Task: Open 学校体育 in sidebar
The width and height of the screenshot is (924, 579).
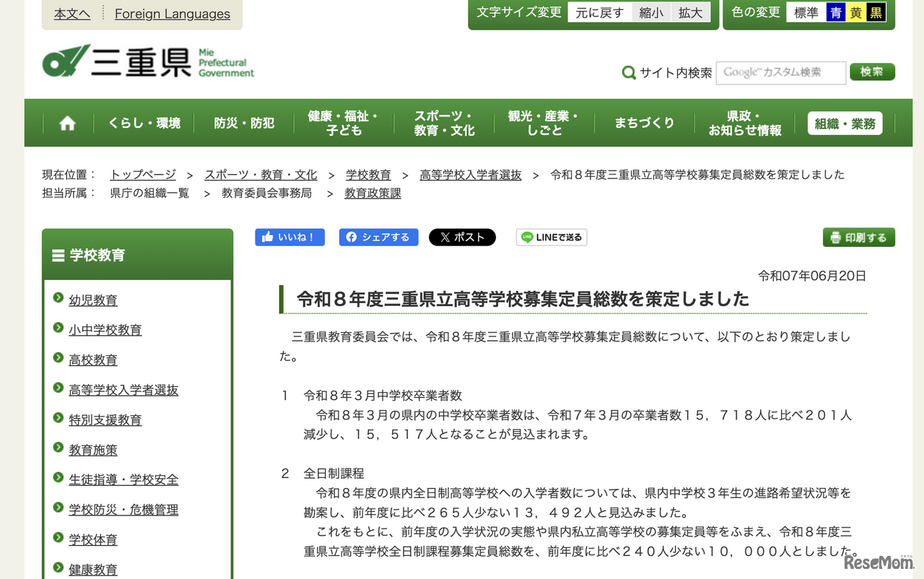Action: [x=93, y=540]
